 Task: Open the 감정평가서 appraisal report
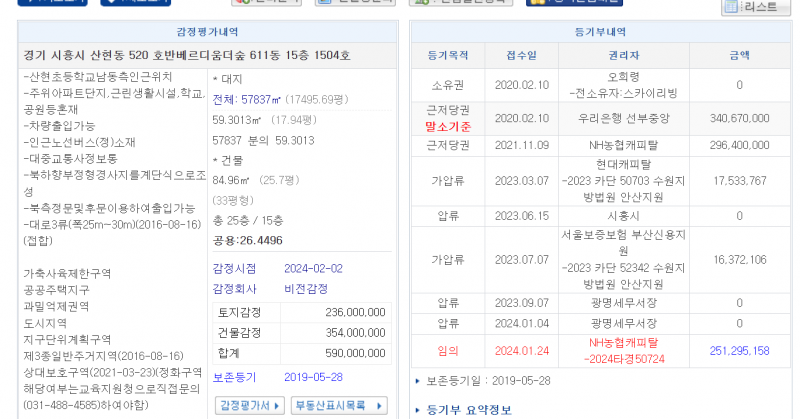246,405
